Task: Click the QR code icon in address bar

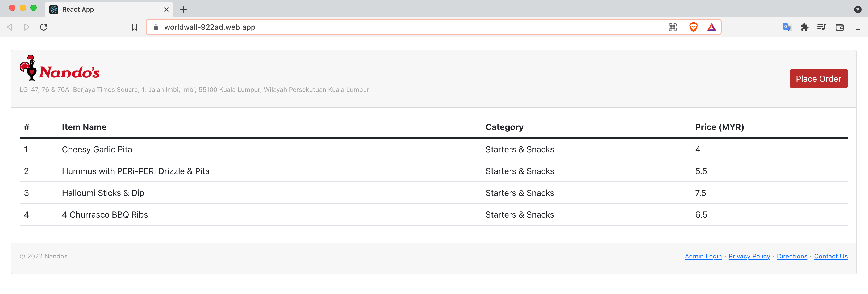Action: (673, 27)
